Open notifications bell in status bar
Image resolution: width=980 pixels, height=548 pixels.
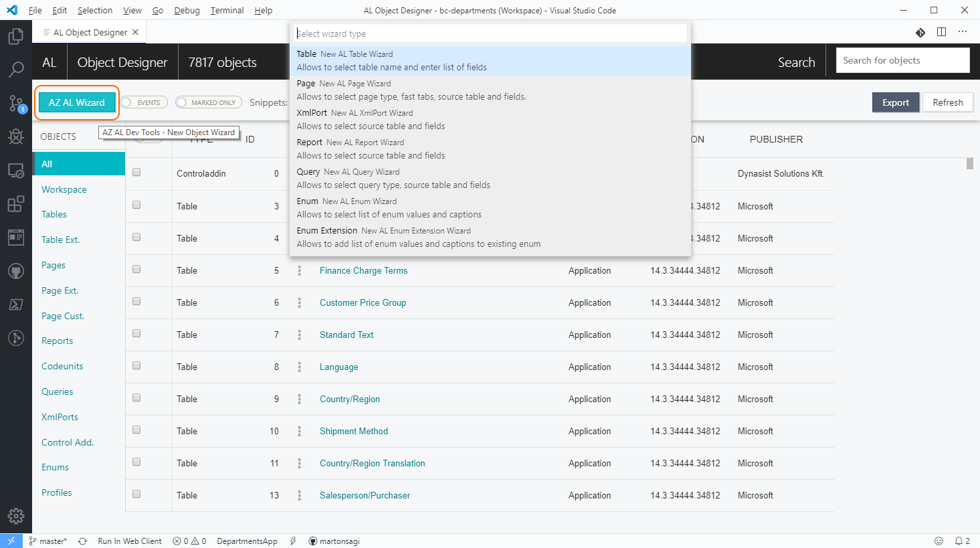click(962, 541)
